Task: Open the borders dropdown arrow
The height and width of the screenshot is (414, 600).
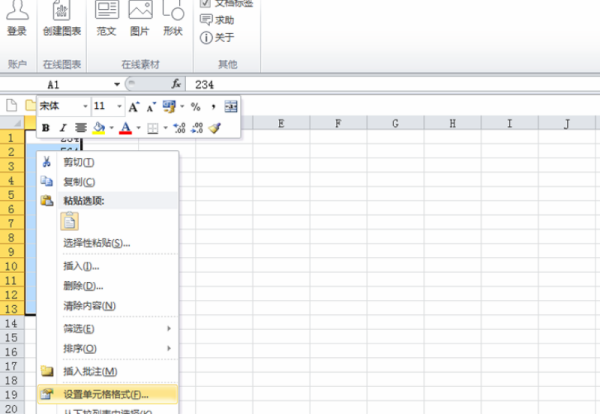Action: point(165,128)
